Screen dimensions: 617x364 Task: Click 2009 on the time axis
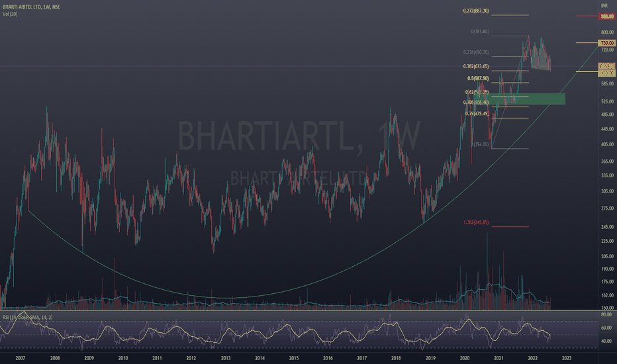coord(89,358)
